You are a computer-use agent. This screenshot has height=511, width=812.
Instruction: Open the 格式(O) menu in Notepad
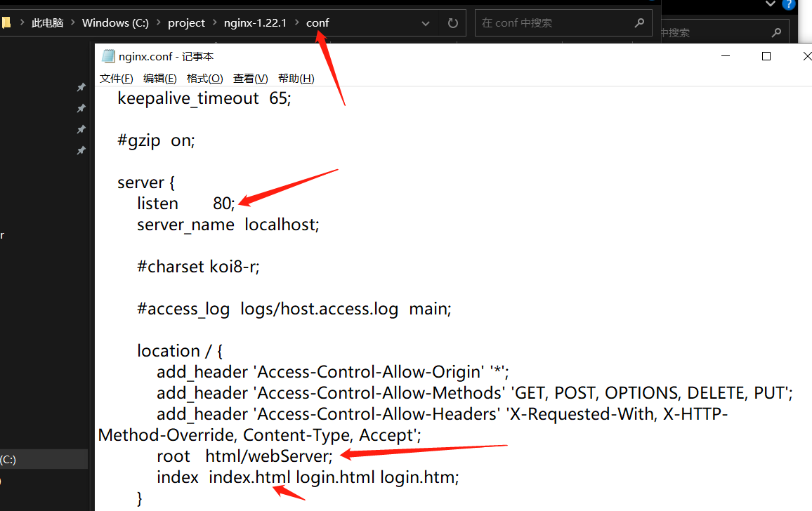point(204,79)
